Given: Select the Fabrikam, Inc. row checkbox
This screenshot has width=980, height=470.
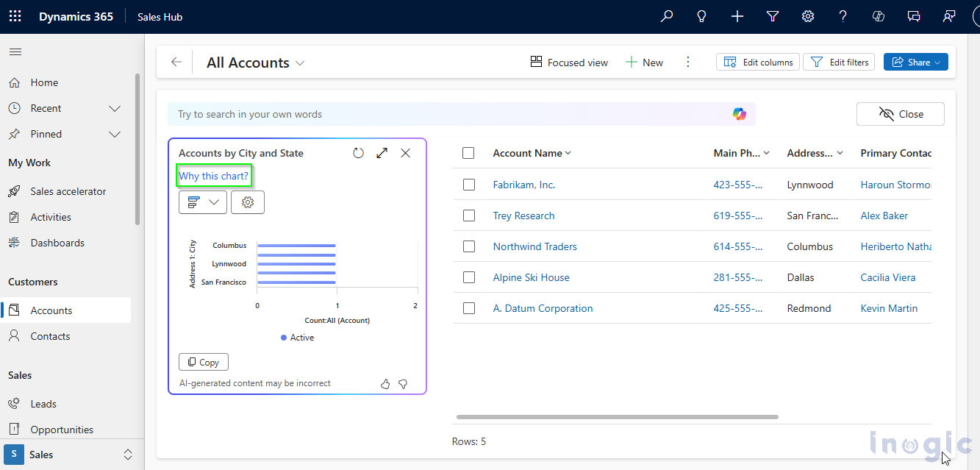Looking at the screenshot, I should coord(469,185).
